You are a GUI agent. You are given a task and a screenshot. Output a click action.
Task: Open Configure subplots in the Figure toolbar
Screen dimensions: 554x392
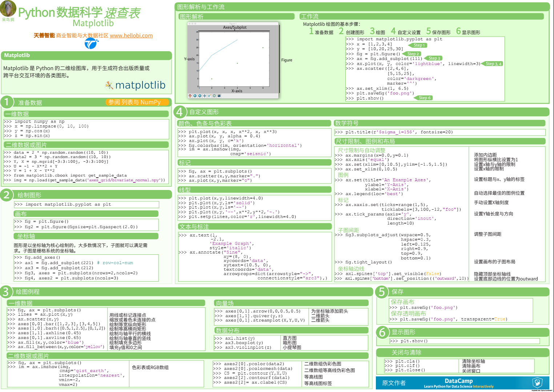tap(214, 96)
